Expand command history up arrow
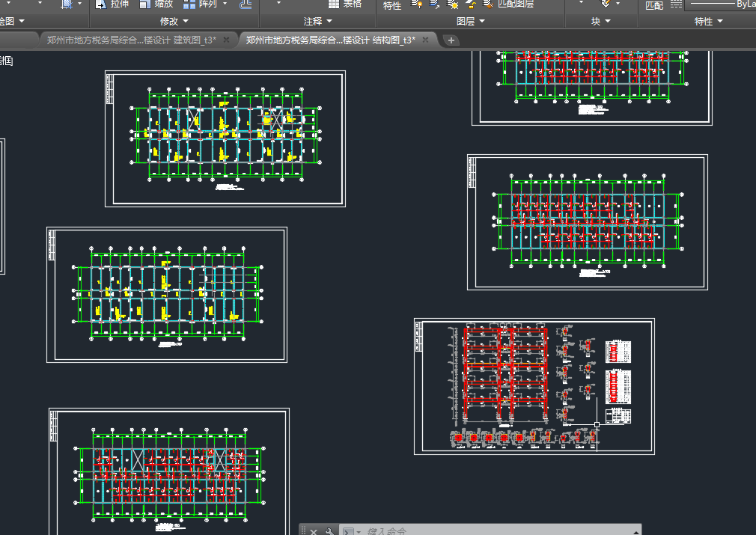Image resolution: width=756 pixels, height=535 pixels. 636,532
